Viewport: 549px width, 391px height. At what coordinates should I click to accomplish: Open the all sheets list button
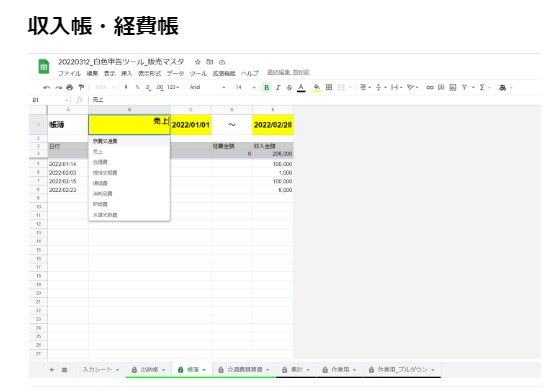[x=64, y=370]
